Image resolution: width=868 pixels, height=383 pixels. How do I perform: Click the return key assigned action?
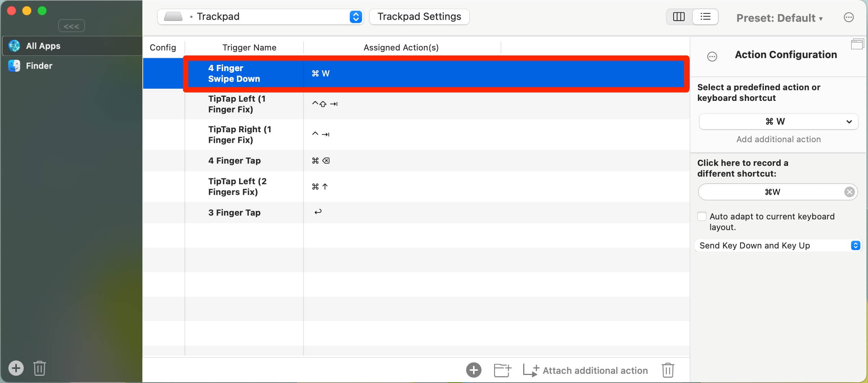[318, 212]
